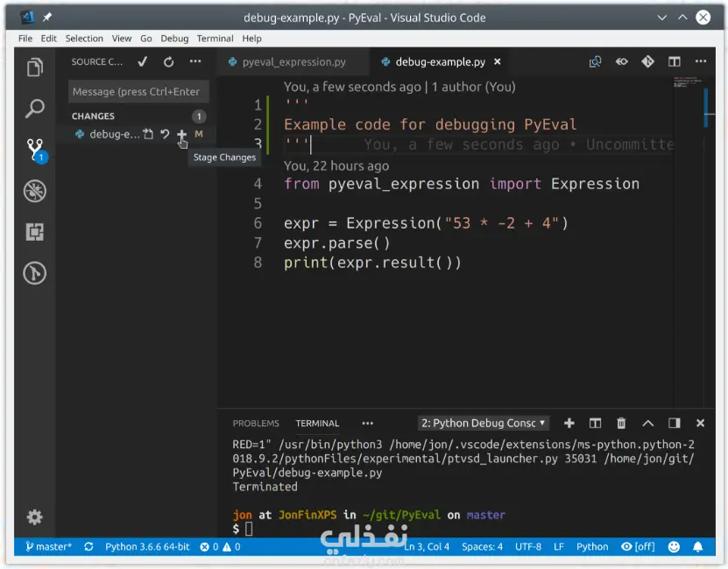Click the commit message input box

tap(138, 91)
